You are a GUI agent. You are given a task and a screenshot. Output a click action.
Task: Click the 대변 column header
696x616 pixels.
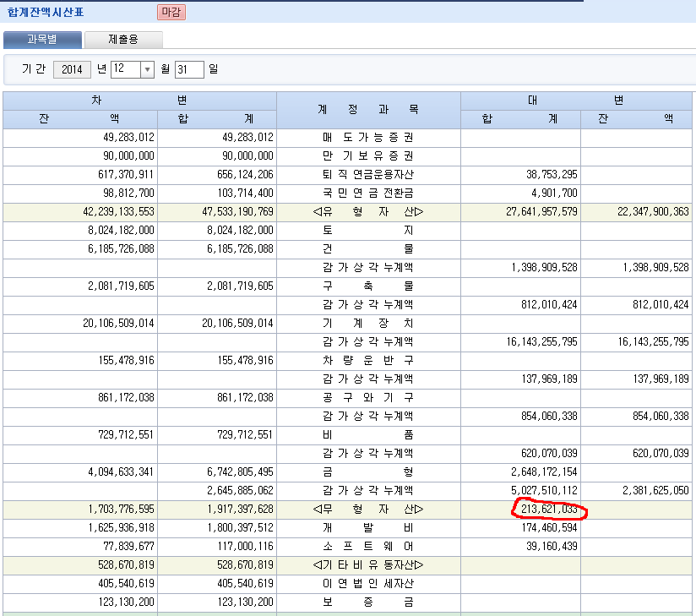coord(577,101)
